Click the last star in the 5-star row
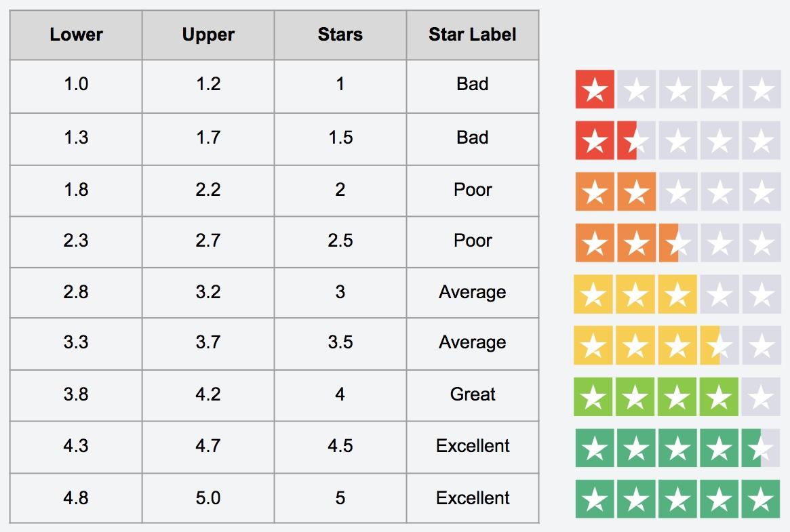 pos(761,499)
